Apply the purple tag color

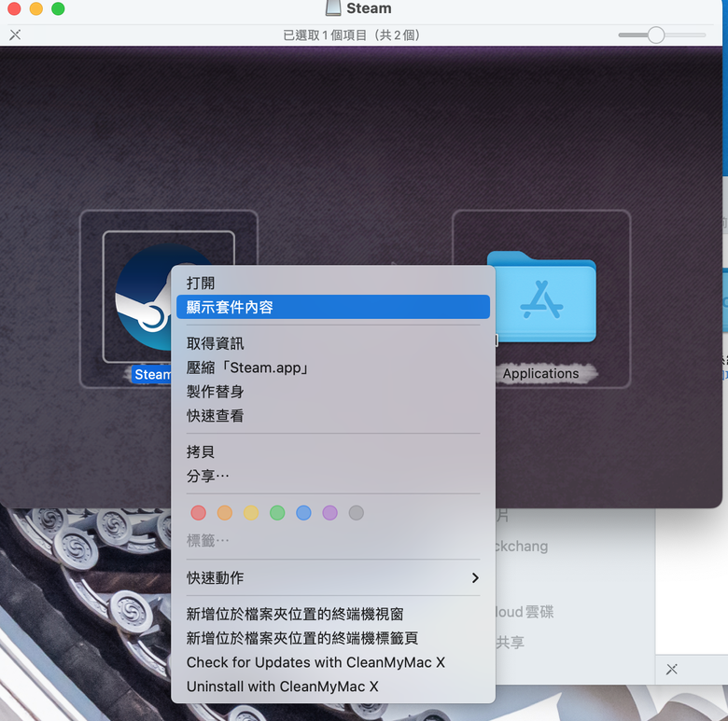329,513
